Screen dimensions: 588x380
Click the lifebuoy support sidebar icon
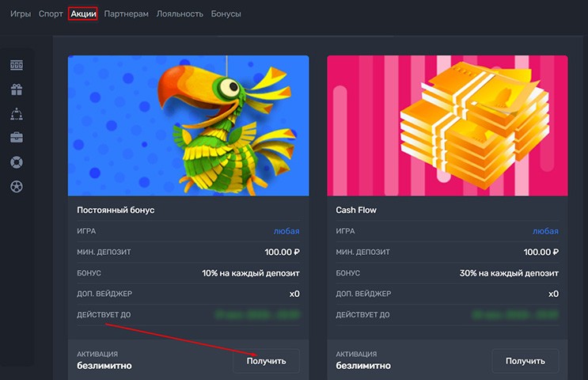point(17,162)
